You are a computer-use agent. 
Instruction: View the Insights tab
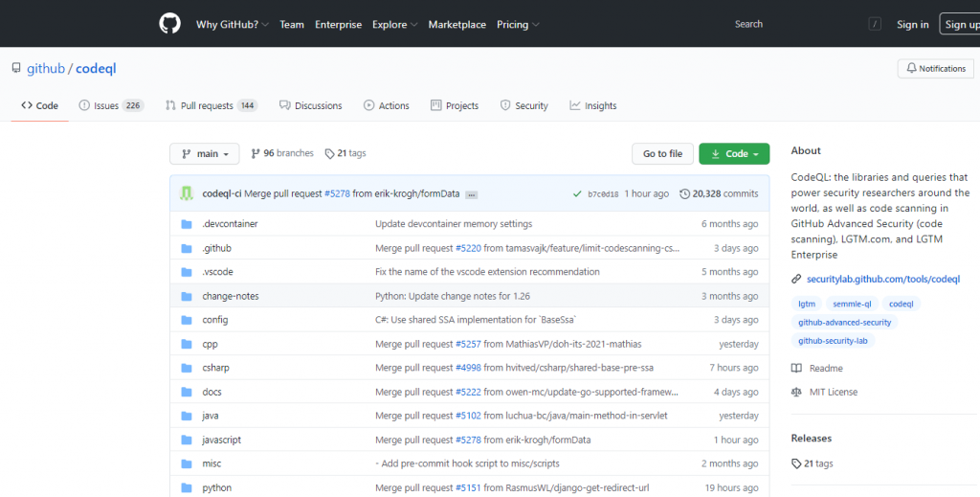tap(593, 105)
